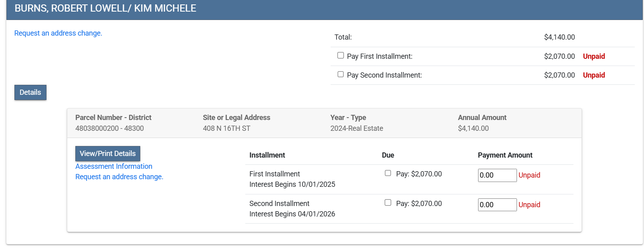Click the Payment Amount column header
Image resolution: width=644 pixels, height=250 pixels.
[505, 155]
